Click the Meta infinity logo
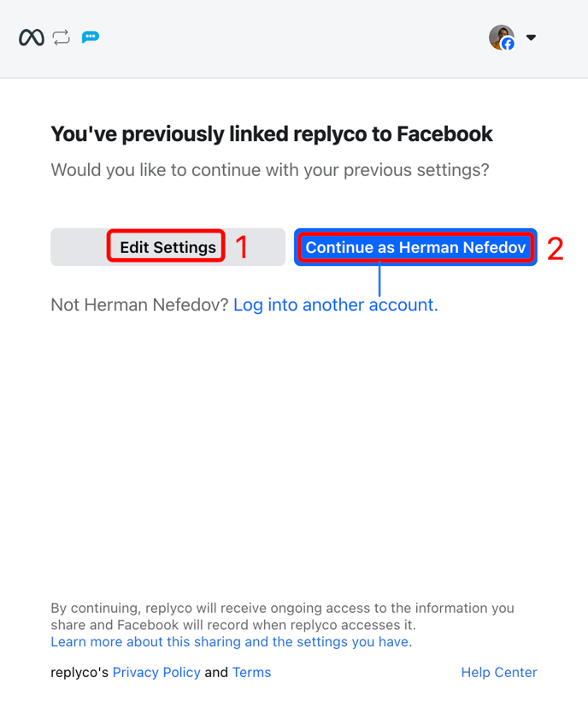The height and width of the screenshot is (707, 588). pyautogui.click(x=32, y=38)
